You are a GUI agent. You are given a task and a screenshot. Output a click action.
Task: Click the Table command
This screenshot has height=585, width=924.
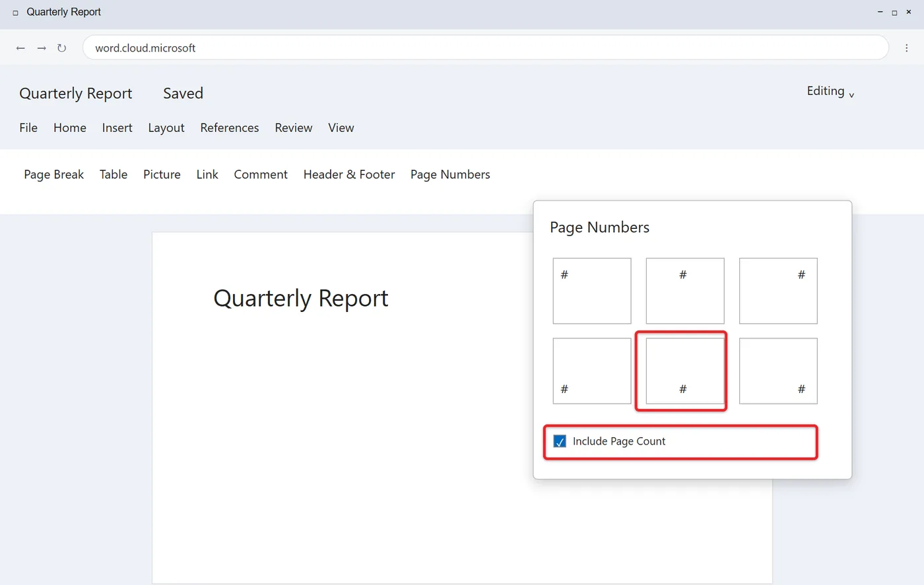tap(114, 175)
